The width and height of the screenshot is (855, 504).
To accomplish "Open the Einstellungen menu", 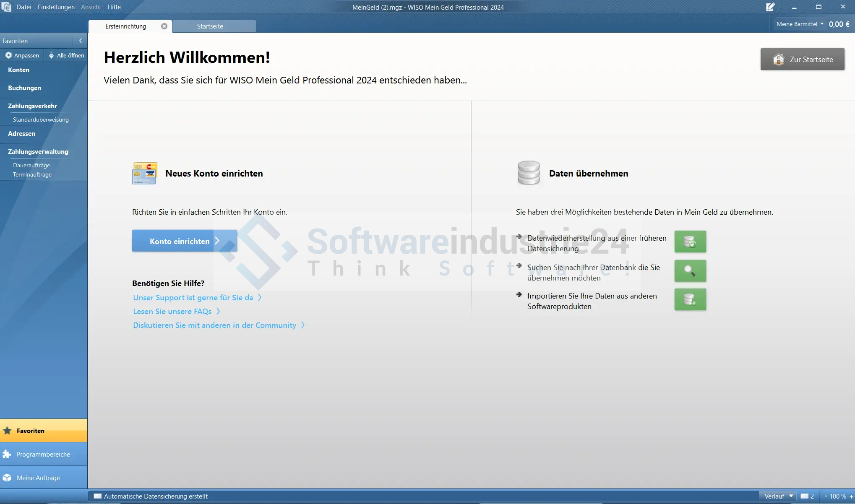I will (x=56, y=7).
